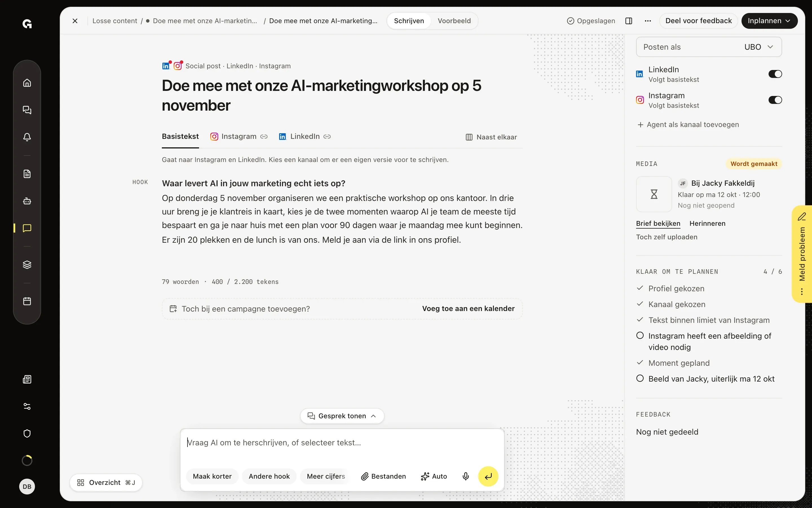The image size is (812, 508).
Task: Select the Instagram version tab
Action: coord(239,136)
